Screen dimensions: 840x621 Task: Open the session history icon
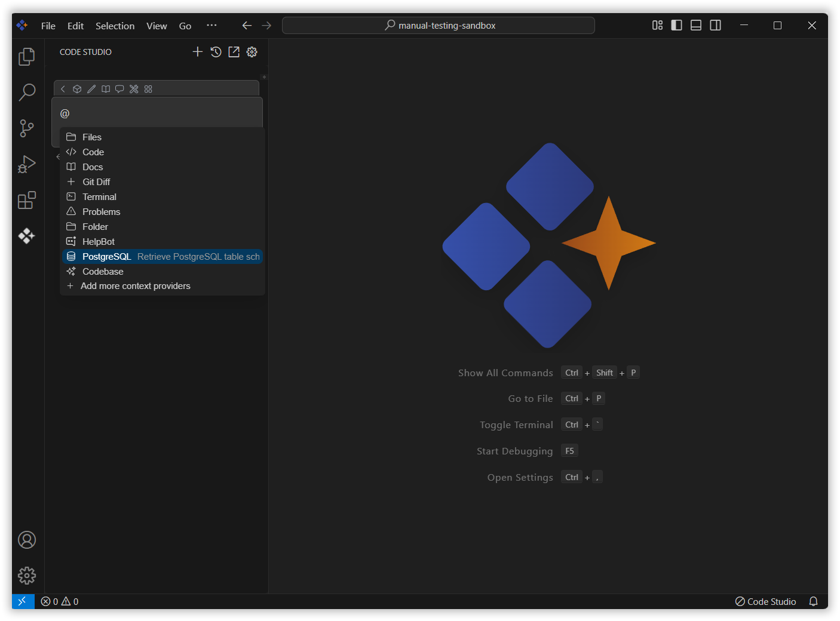216,52
